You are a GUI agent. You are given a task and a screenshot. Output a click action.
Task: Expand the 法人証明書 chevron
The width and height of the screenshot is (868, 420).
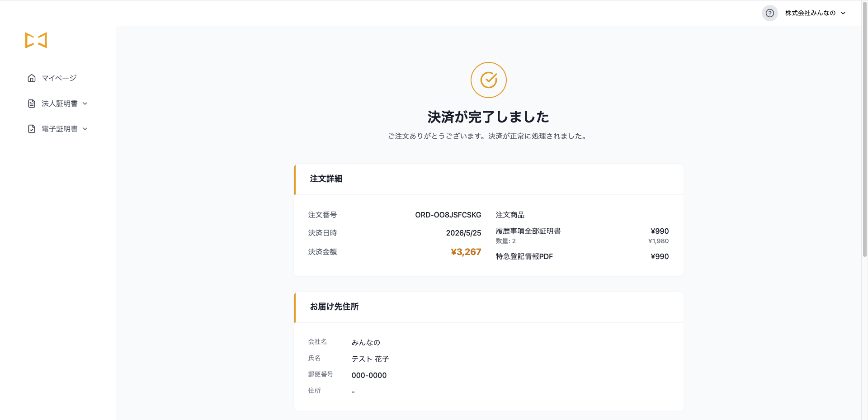(x=85, y=104)
